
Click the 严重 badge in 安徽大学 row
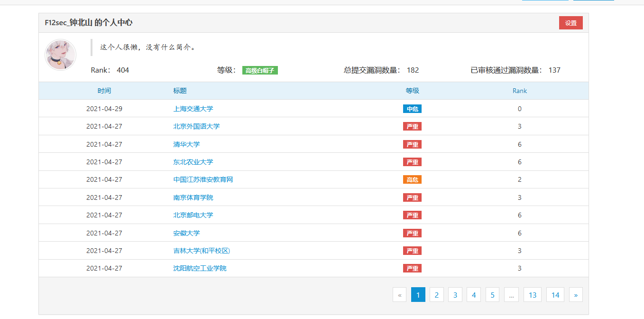(x=412, y=233)
